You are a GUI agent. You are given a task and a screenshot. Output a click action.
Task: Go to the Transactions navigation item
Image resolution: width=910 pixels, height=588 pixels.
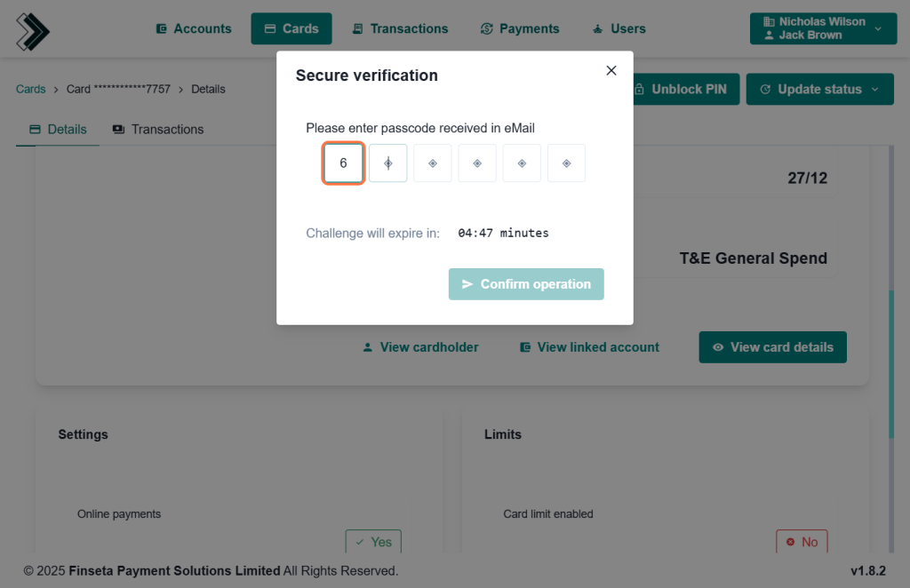(x=400, y=28)
